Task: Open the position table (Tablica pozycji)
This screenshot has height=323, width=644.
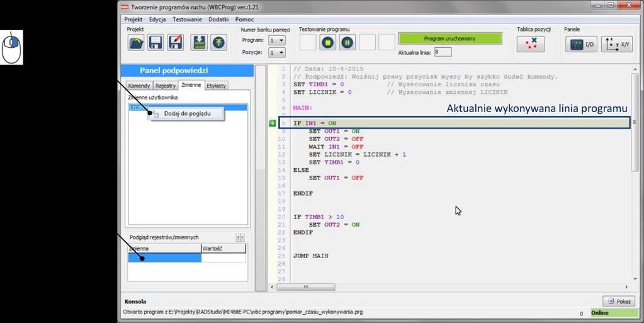Action: point(531,43)
